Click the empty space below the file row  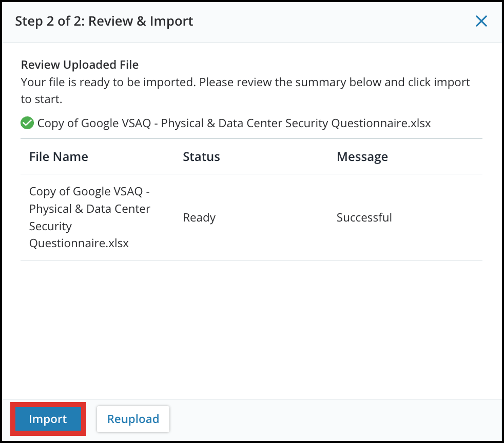[251, 318]
